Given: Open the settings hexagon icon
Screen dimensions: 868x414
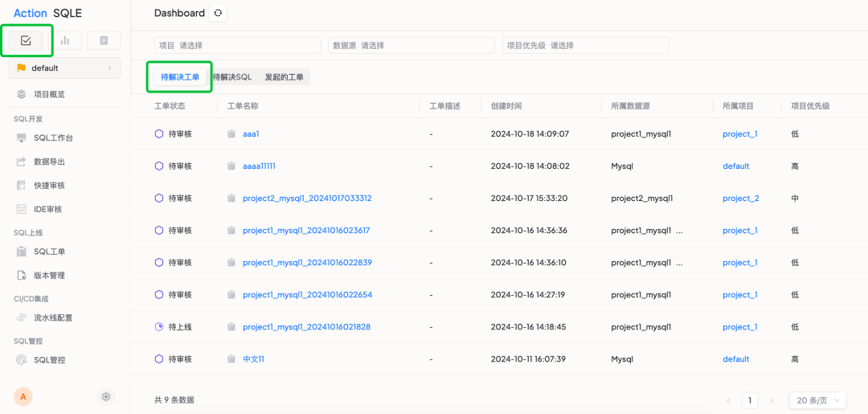Looking at the screenshot, I should [x=106, y=396].
